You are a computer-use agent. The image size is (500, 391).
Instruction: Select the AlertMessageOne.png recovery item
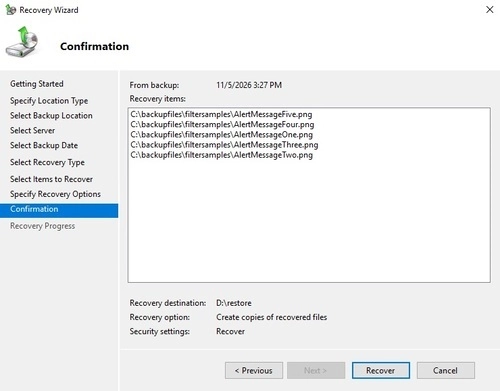(x=222, y=135)
